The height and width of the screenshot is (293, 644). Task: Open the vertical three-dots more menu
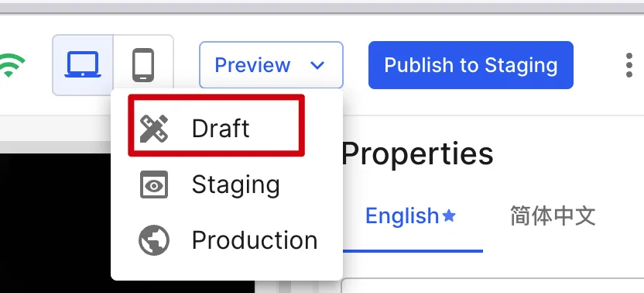coord(629,65)
